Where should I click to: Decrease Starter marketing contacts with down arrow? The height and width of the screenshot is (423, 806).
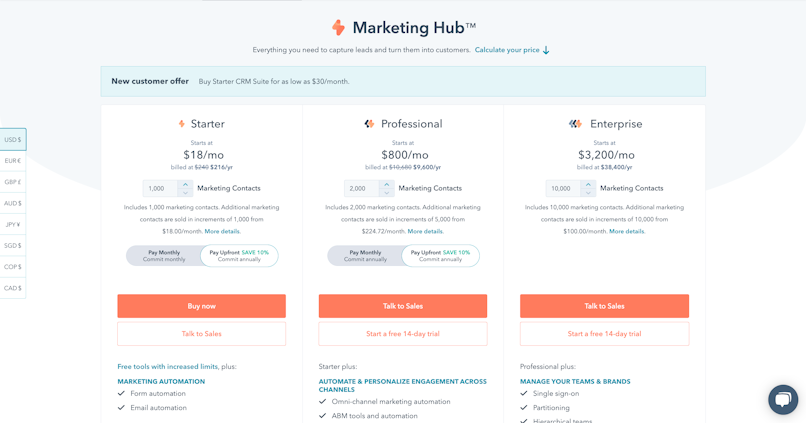[x=185, y=193]
